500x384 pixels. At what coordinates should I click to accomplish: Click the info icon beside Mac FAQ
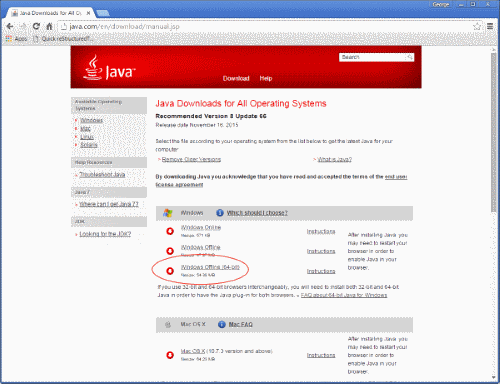point(222,324)
